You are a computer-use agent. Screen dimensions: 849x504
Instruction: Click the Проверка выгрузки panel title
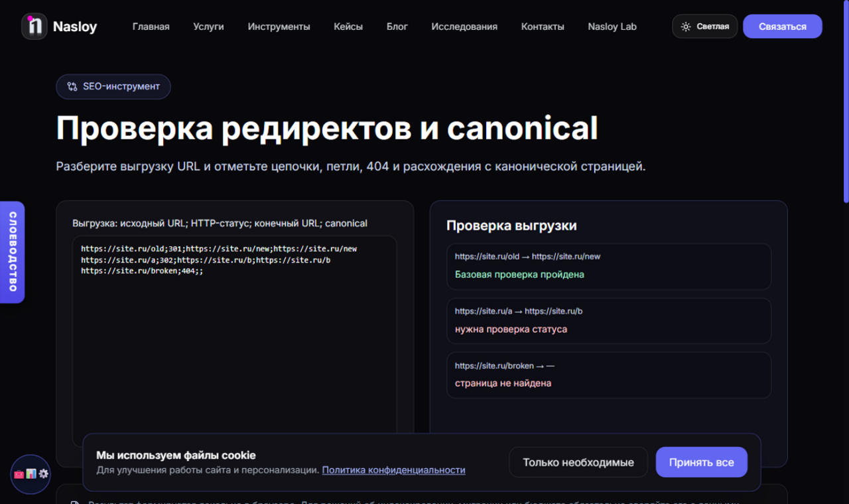[511, 225]
